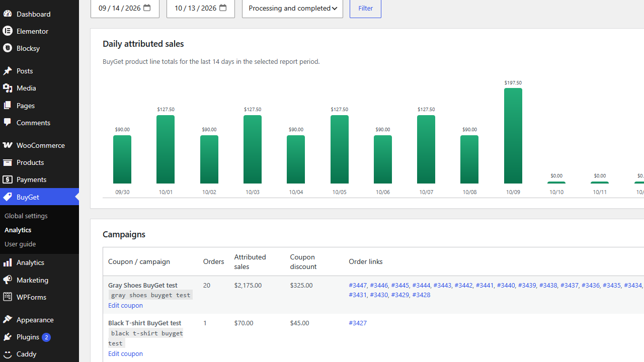Click the Plugins update count badge
644x362 pixels.
tap(46, 337)
